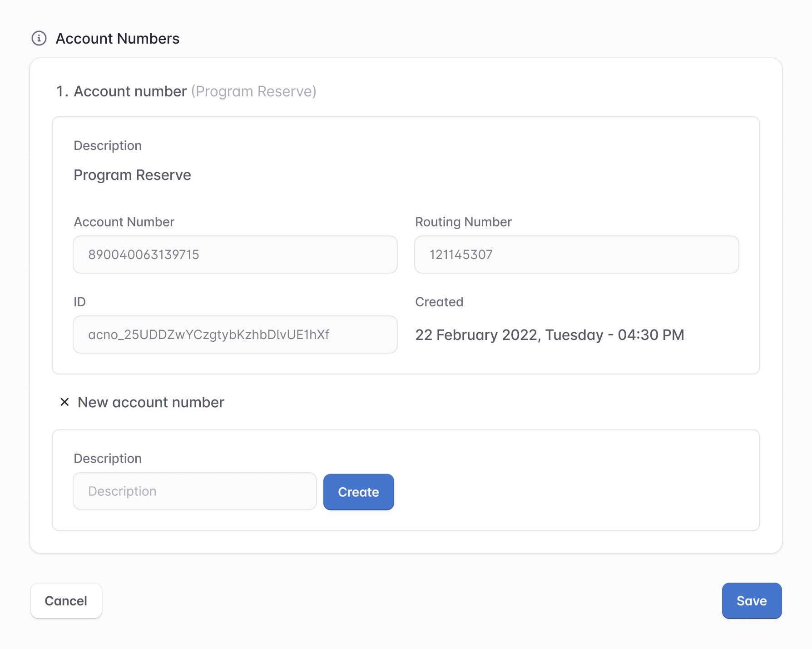Viewport: 812px width, 649px height.
Task: Click the Created label
Action: click(x=439, y=302)
